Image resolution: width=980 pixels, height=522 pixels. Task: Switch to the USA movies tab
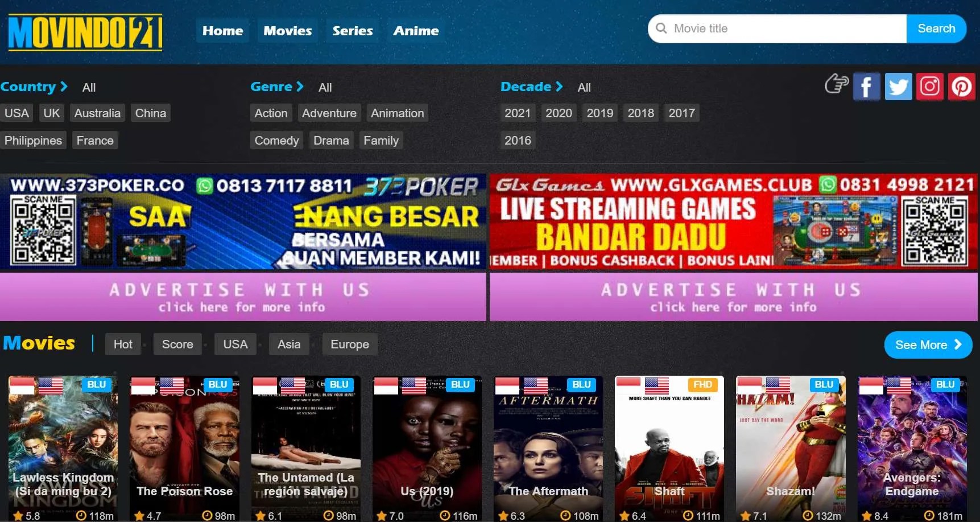[235, 344]
